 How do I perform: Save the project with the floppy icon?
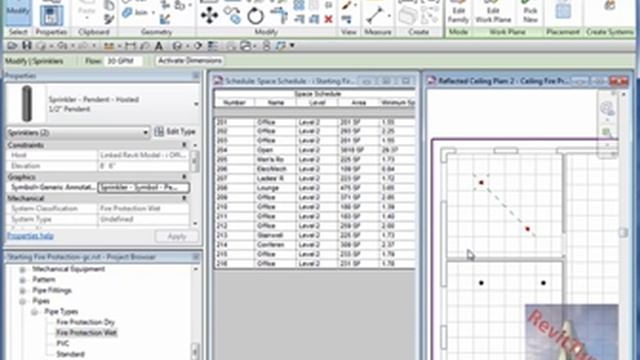(x=27, y=46)
